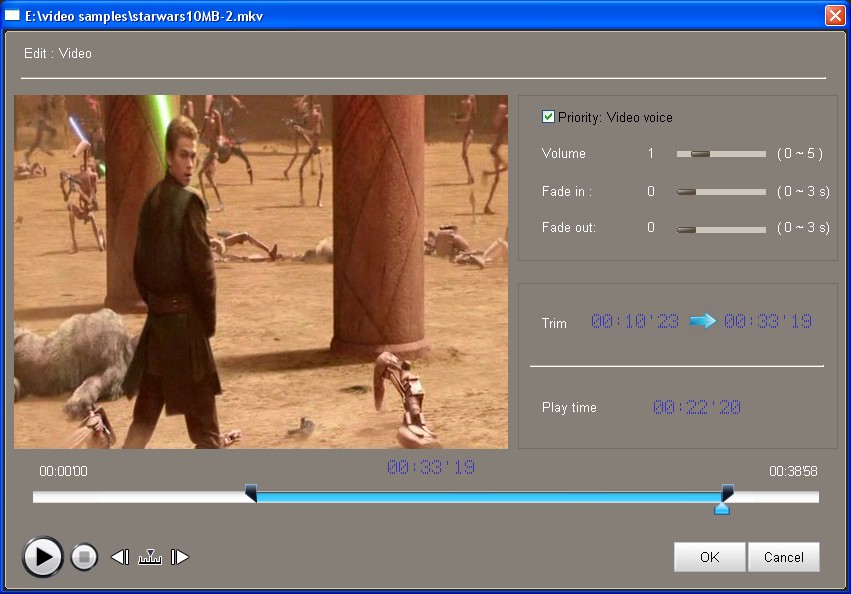Start video playback with Play button
The width and height of the screenshot is (851, 594).
(x=42, y=557)
